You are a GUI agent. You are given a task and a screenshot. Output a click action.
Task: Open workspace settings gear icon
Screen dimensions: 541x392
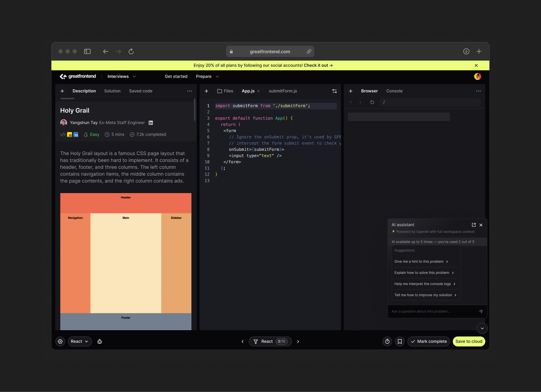tap(60, 342)
